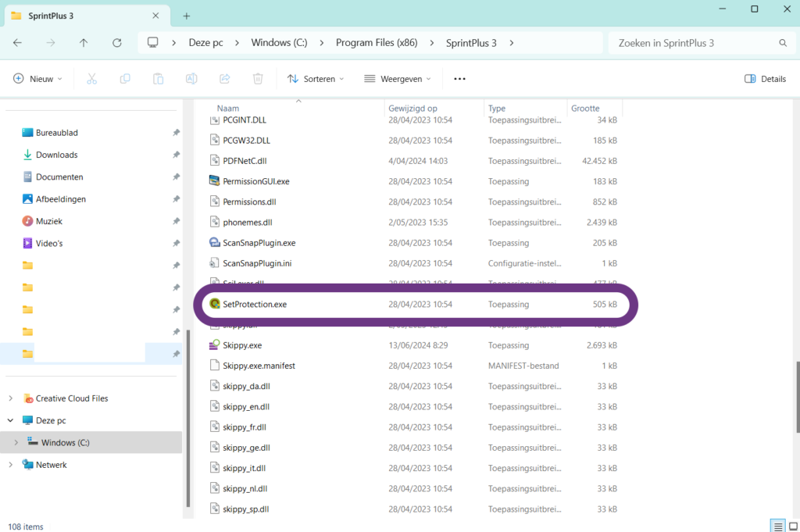Open the Nieuw menu

pos(38,79)
